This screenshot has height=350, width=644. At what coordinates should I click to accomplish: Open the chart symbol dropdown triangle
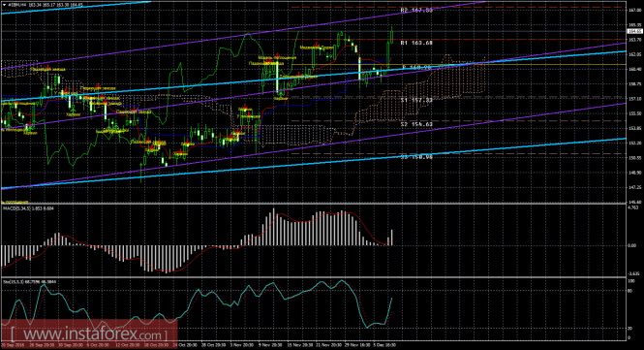(x=4, y=5)
